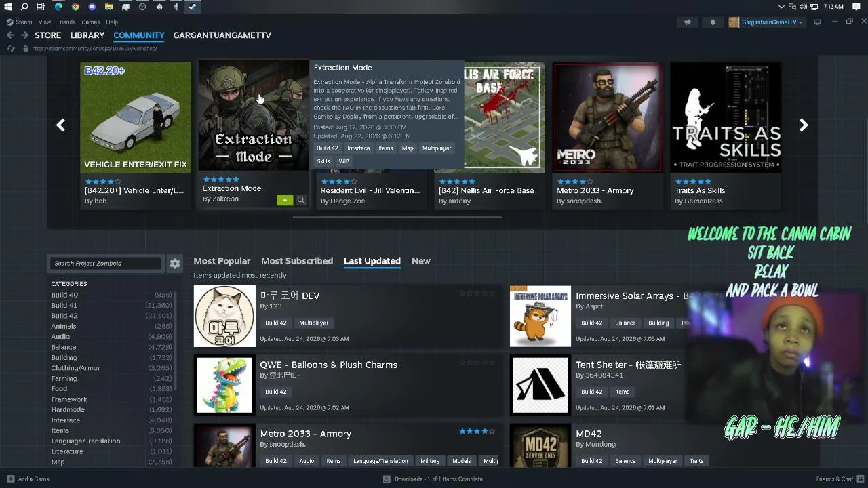Open File Explorer from the taskbar
This screenshot has width=868, height=488.
[x=109, y=7]
